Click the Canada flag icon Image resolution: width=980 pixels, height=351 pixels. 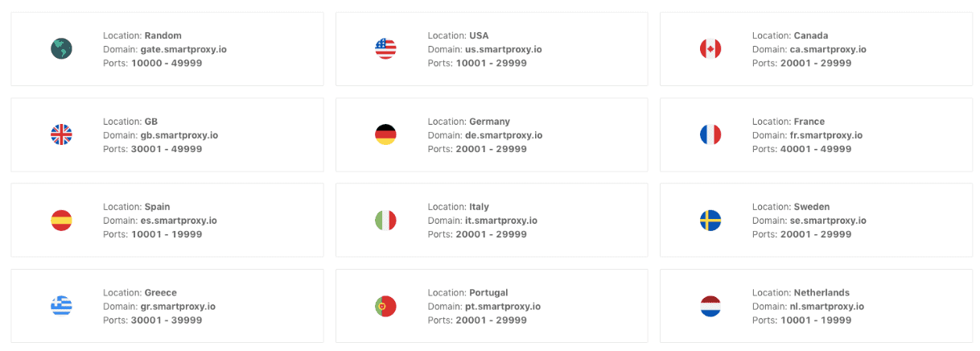coord(710,49)
